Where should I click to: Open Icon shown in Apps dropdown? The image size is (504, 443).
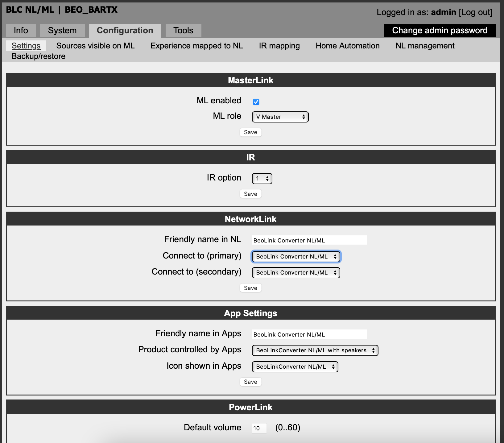point(295,367)
